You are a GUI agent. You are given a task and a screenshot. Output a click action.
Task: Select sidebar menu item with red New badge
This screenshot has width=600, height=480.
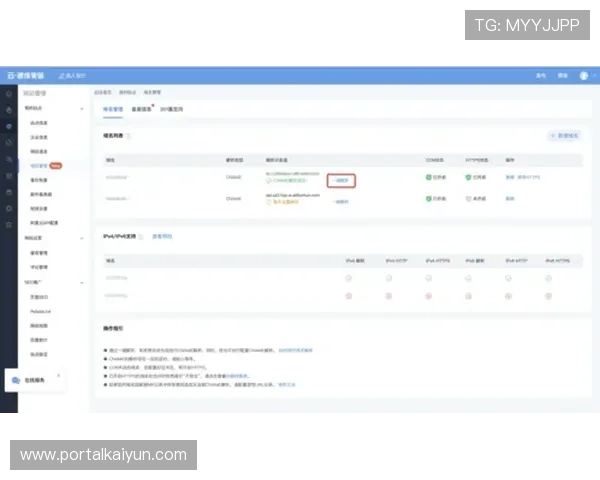click(42, 165)
